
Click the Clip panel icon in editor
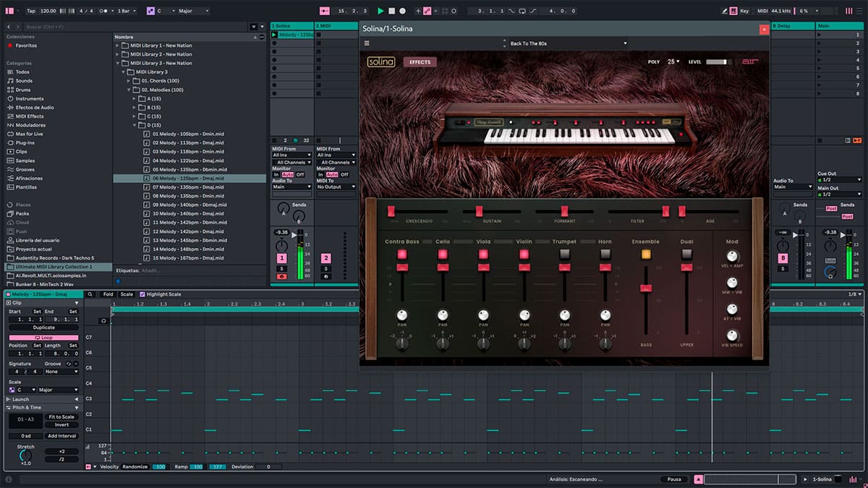[9, 303]
